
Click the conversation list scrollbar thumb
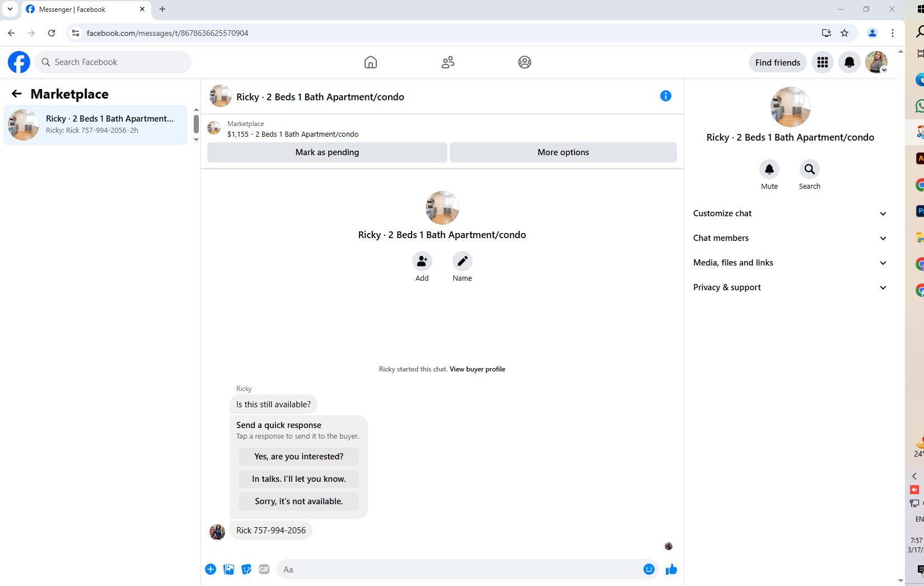(196, 124)
